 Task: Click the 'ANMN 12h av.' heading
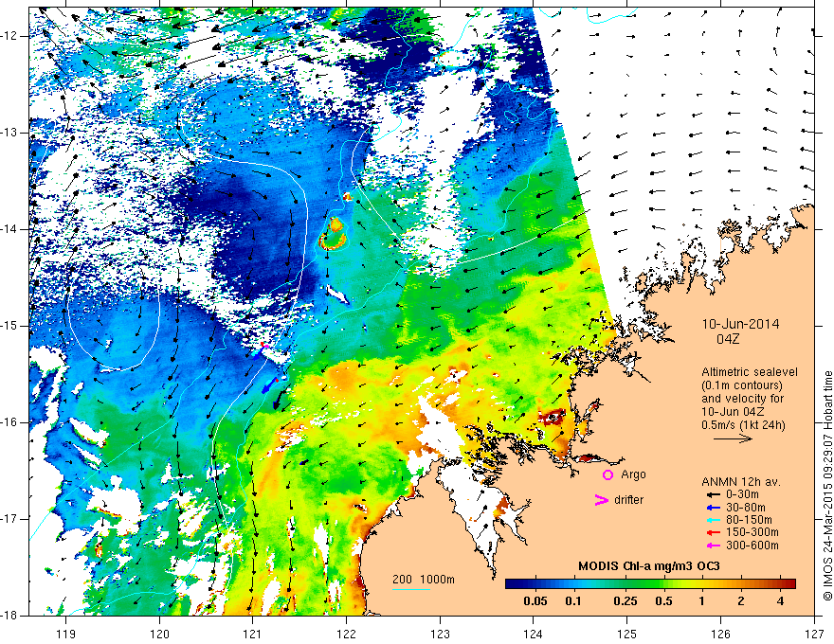point(741,482)
